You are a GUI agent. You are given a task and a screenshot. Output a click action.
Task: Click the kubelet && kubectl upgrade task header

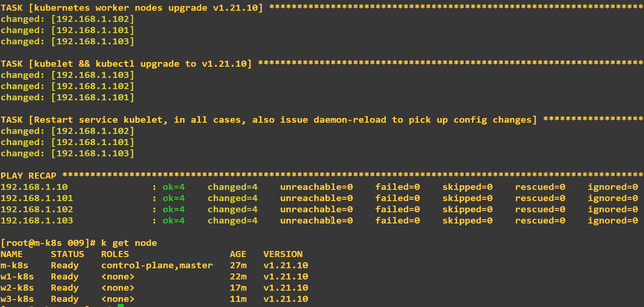[x=126, y=64]
